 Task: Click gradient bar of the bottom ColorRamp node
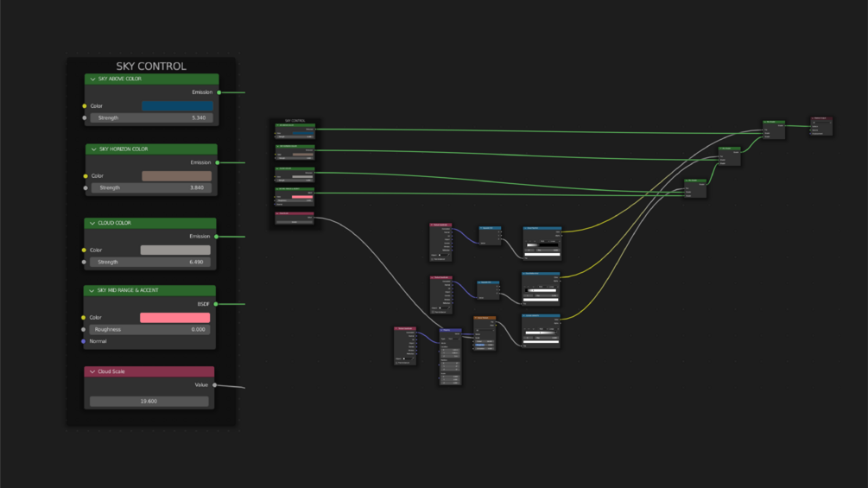541,333
